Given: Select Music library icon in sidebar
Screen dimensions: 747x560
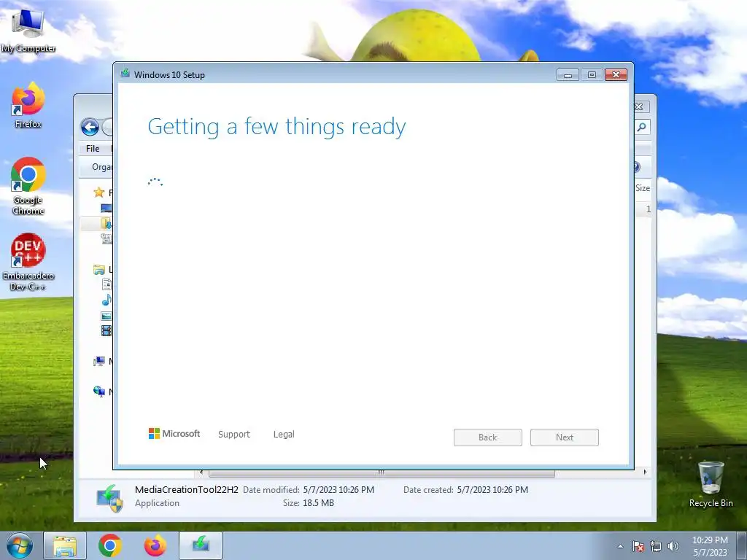Looking at the screenshot, I should pos(107,300).
